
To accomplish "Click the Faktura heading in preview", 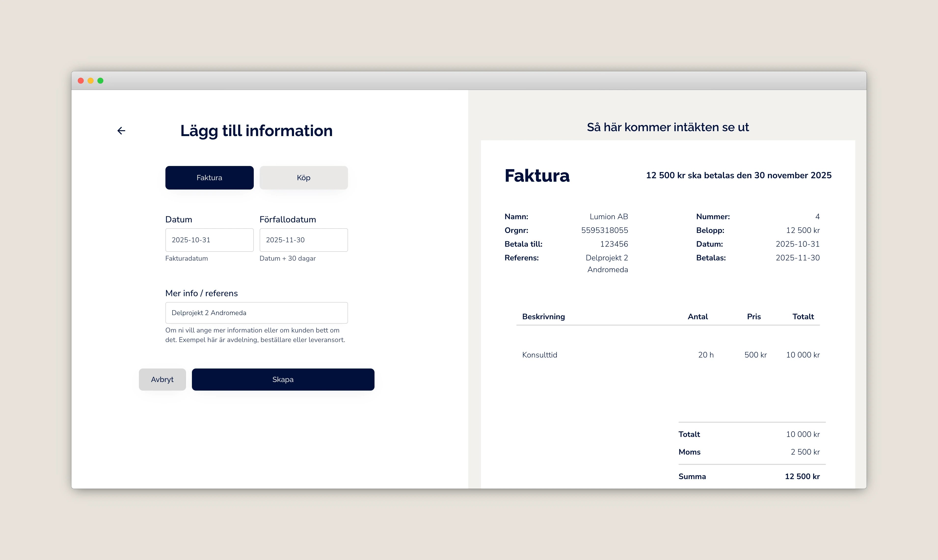I will tap(536, 176).
